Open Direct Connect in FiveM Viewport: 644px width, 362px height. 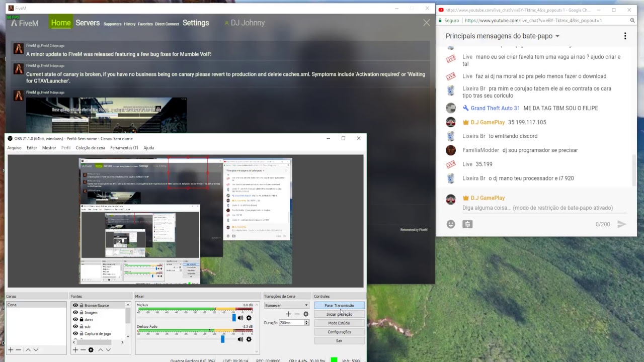167,24
